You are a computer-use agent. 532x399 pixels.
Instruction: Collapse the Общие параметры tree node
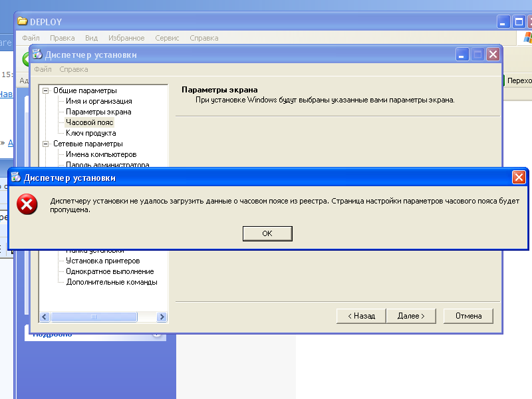45,90
